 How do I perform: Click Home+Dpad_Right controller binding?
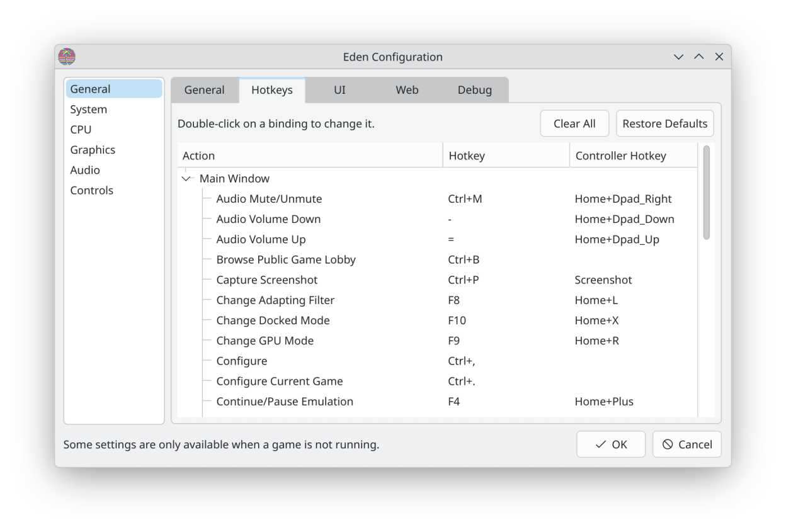click(623, 199)
